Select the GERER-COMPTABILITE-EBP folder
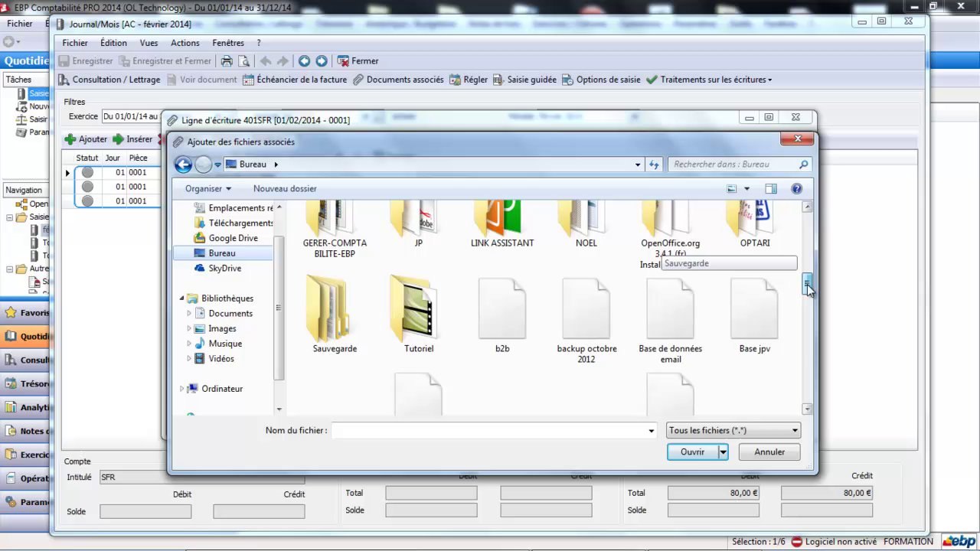The width and height of the screenshot is (980, 551). [x=335, y=230]
